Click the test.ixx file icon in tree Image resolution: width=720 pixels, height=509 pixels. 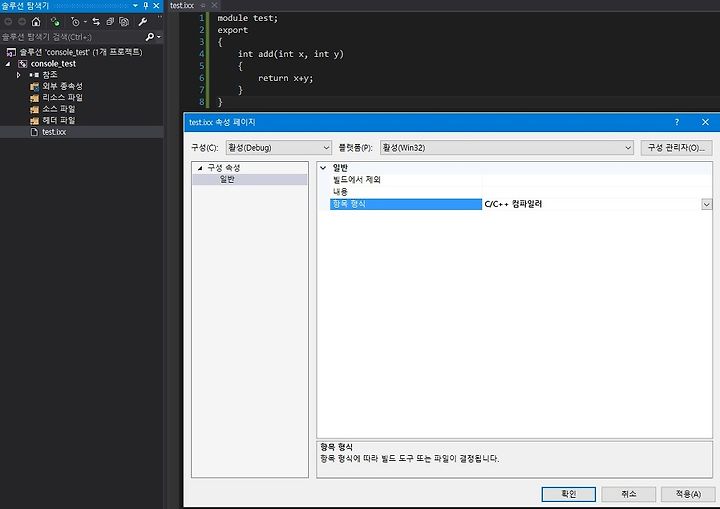[34, 132]
